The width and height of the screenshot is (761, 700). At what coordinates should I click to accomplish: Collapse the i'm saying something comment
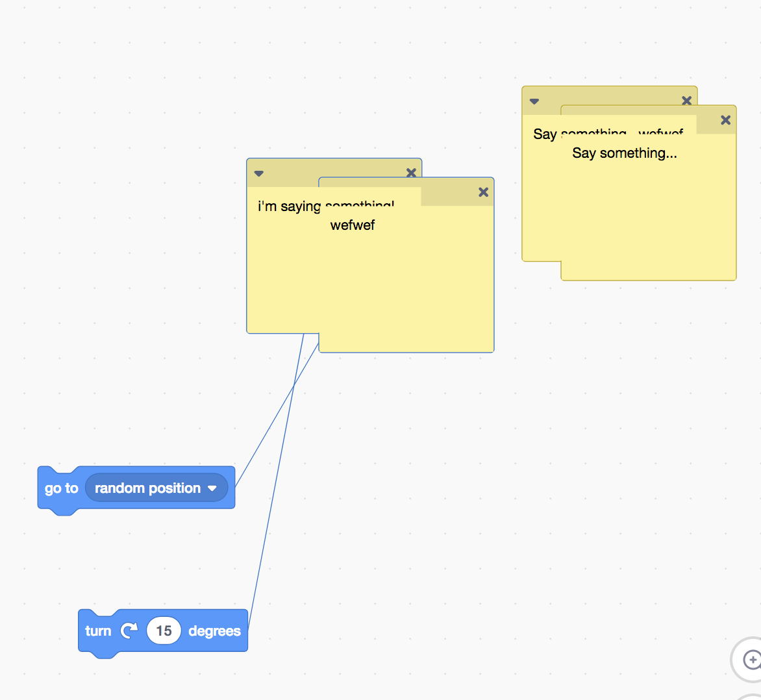tap(258, 173)
